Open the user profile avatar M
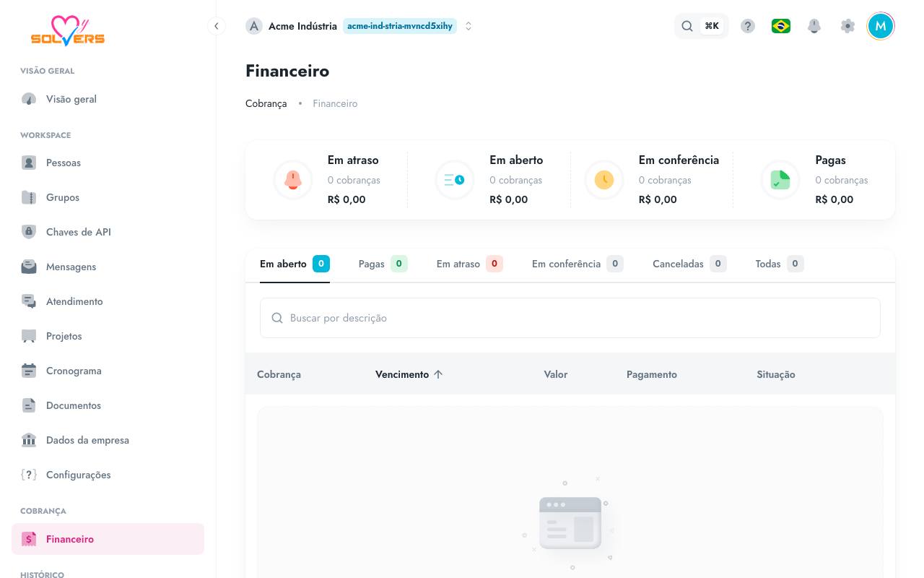Screen dimensions: 924x578 tap(881, 26)
